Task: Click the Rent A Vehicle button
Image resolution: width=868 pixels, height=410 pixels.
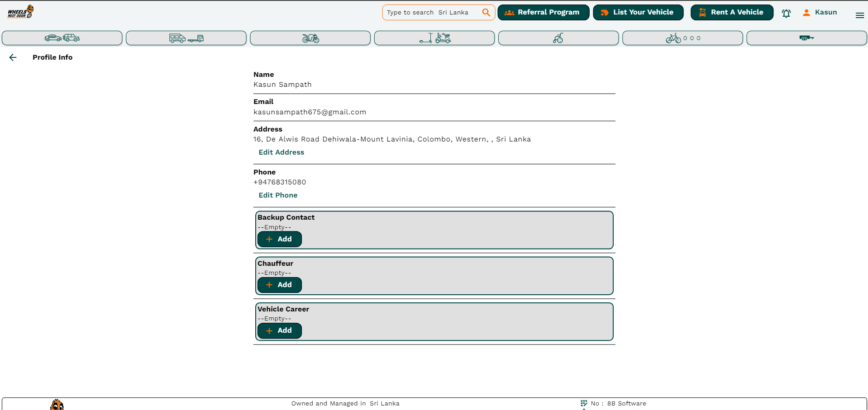Action: pos(731,12)
